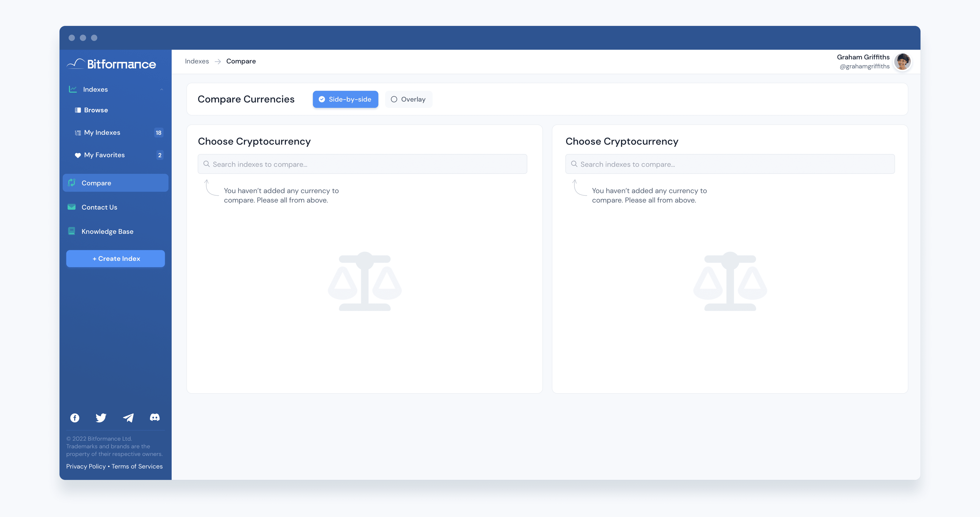
Task: Open the Terms of Services link
Action: click(x=137, y=466)
